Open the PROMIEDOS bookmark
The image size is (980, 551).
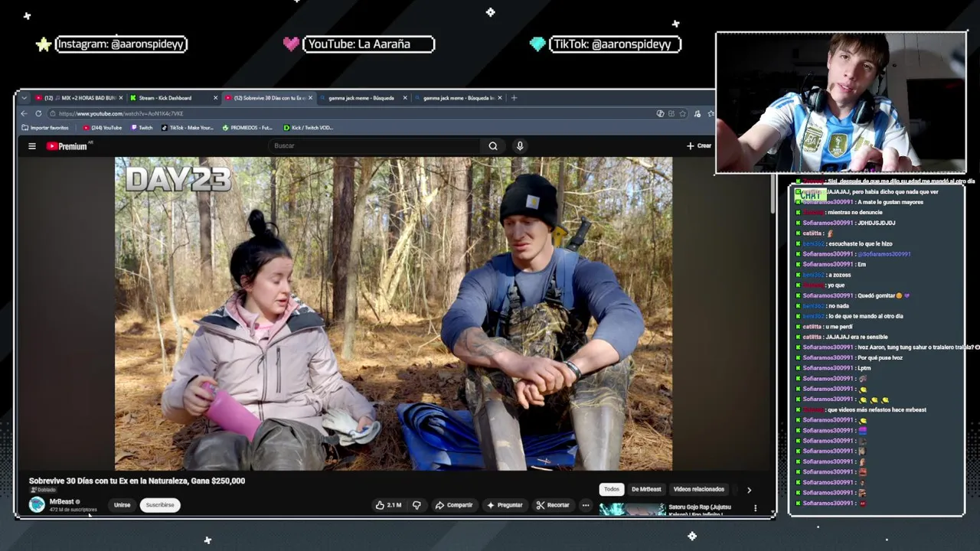click(x=247, y=128)
